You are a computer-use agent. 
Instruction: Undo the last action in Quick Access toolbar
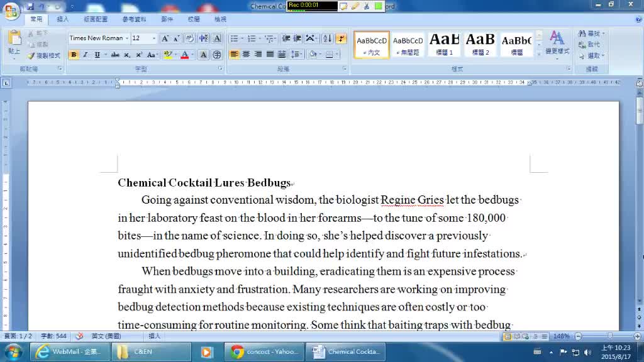tap(42, 6)
